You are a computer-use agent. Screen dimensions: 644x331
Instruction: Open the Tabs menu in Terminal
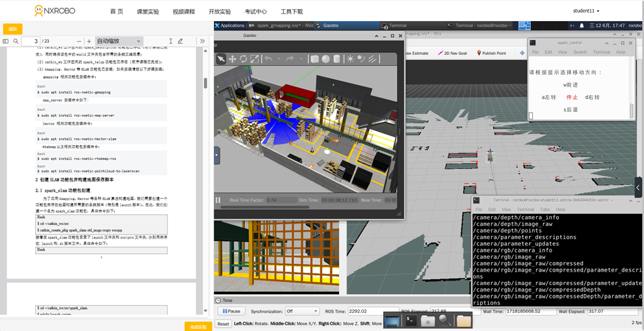coord(544,210)
